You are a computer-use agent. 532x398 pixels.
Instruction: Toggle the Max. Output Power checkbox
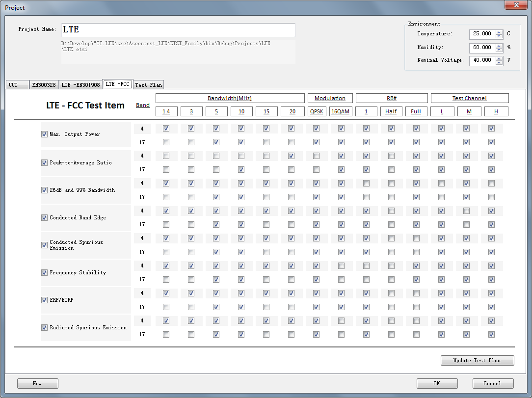click(45, 134)
